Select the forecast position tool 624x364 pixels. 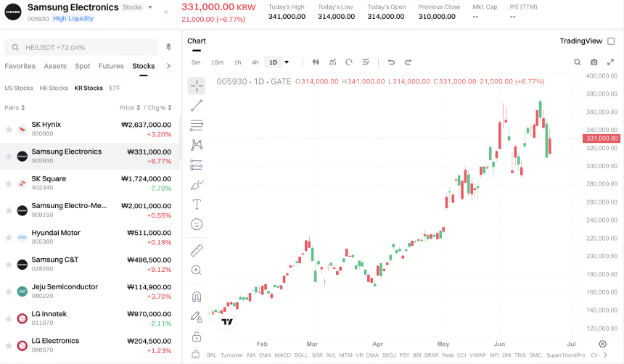[x=197, y=165]
